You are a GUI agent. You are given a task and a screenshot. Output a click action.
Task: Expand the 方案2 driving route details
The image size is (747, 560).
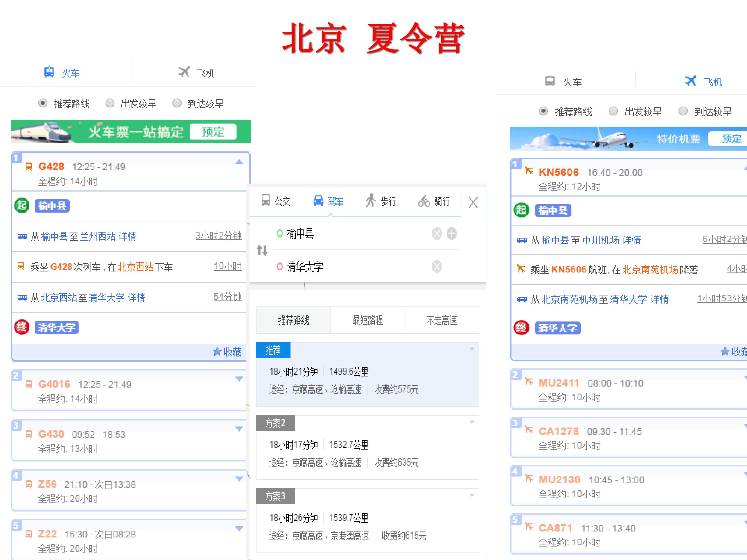point(472,422)
